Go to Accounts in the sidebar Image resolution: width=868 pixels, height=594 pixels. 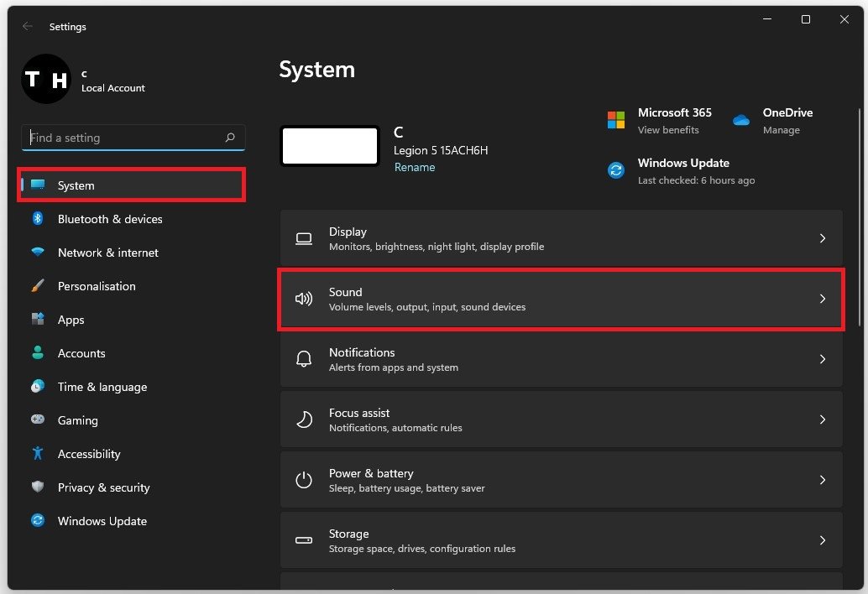81,353
